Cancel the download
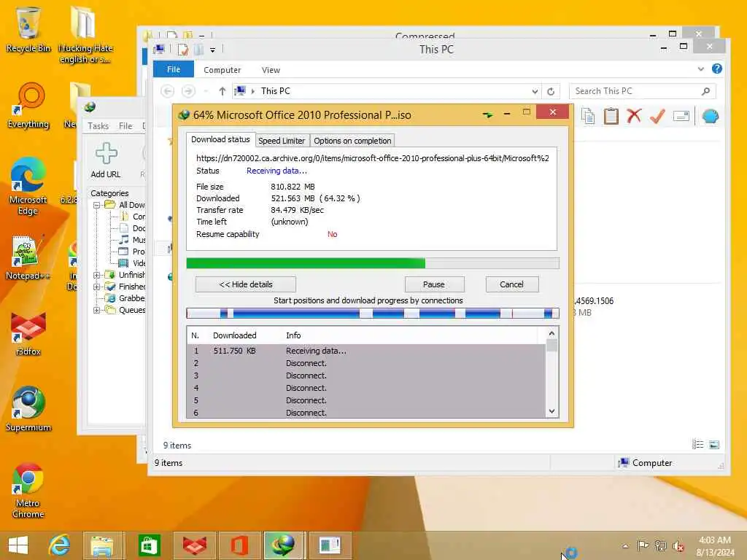 point(511,284)
